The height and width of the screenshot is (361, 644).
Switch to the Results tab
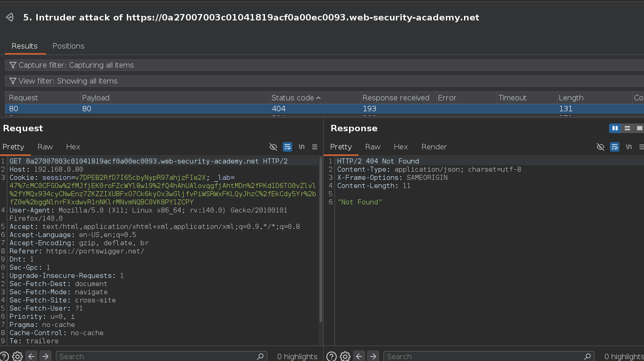coord(25,46)
